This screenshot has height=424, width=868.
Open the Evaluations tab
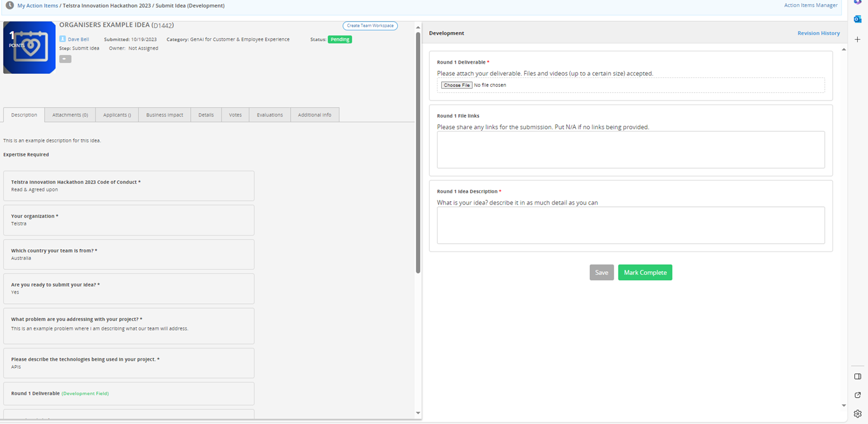(x=270, y=115)
